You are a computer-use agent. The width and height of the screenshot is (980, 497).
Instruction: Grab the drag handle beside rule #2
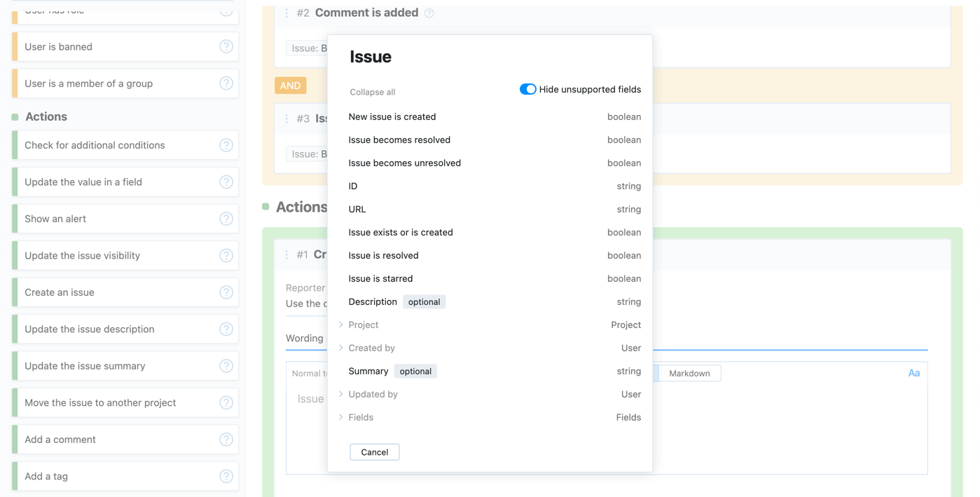coord(287,13)
